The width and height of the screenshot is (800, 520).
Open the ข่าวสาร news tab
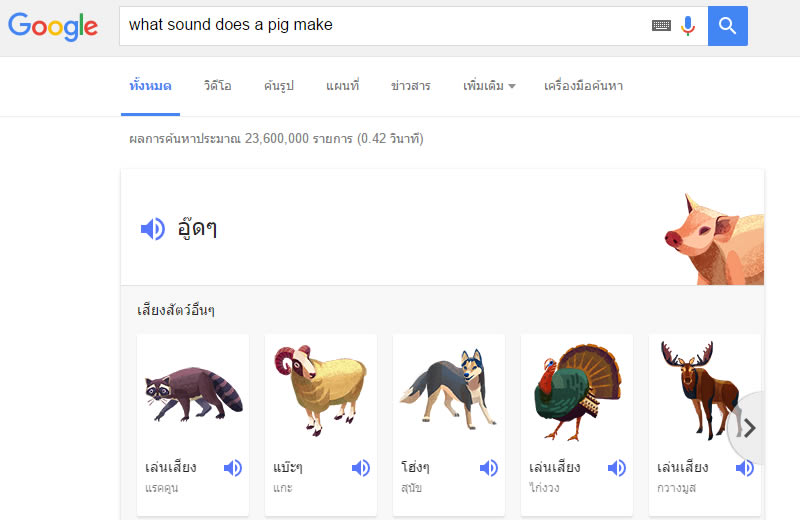[411, 86]
